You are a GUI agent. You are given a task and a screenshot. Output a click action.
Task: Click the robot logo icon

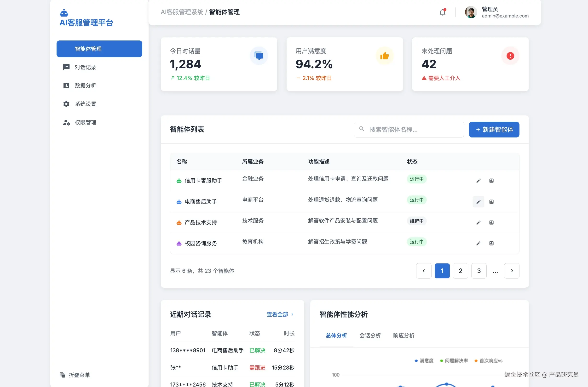coord(64,13)
